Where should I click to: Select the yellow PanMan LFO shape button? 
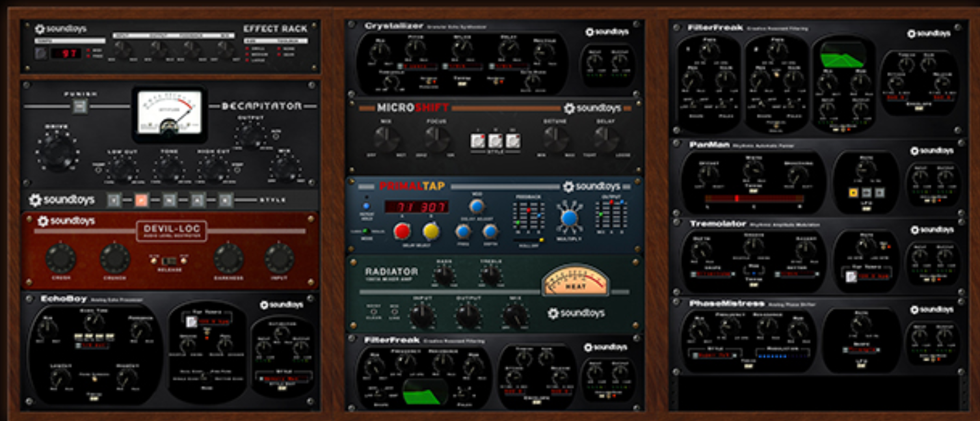point(853,193)
